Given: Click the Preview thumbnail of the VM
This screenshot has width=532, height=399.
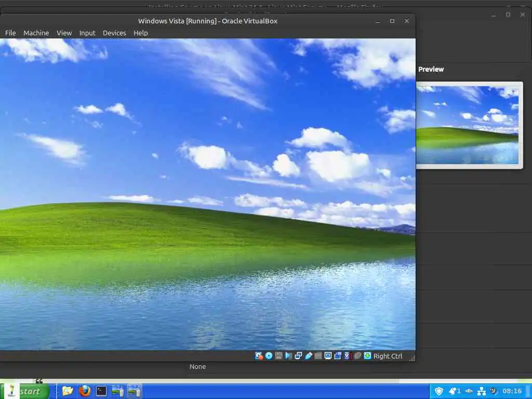Looking at the screenshot, I should 470,125.
